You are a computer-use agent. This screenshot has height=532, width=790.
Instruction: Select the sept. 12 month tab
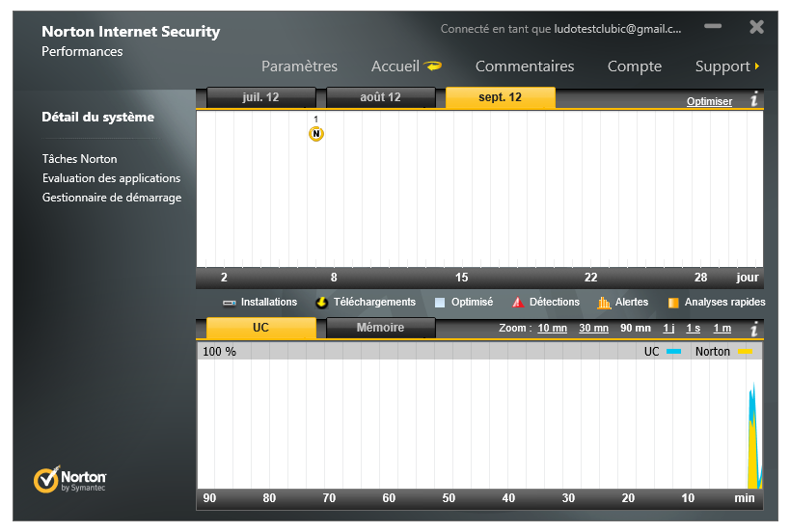pyautogui.click(x=500, y=97)
